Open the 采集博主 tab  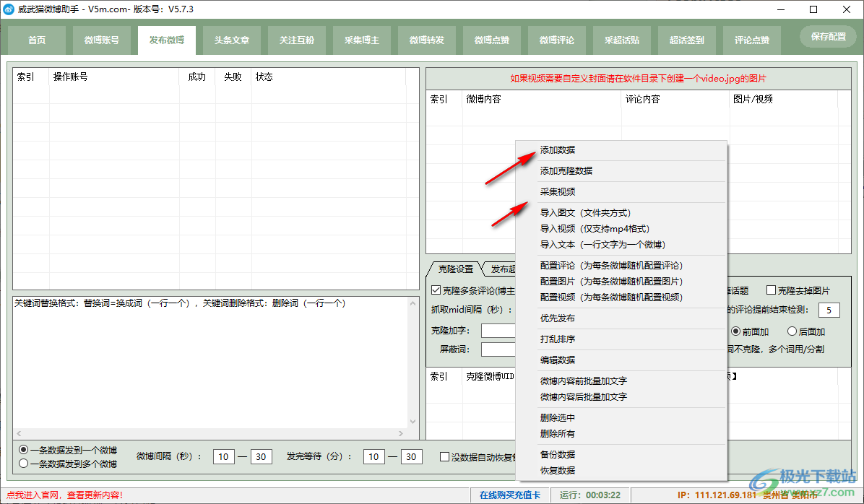362,40
